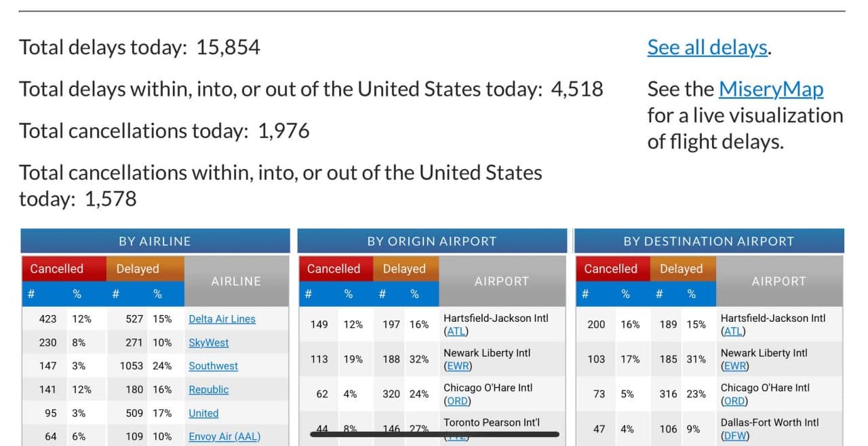Open the Republic airline page

tap(209, 390)
